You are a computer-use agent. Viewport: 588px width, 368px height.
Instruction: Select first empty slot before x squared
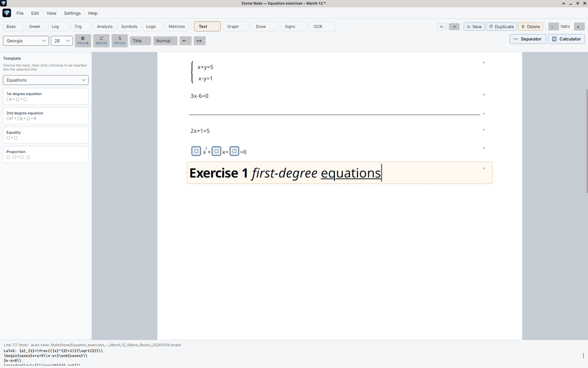(196, 151)
